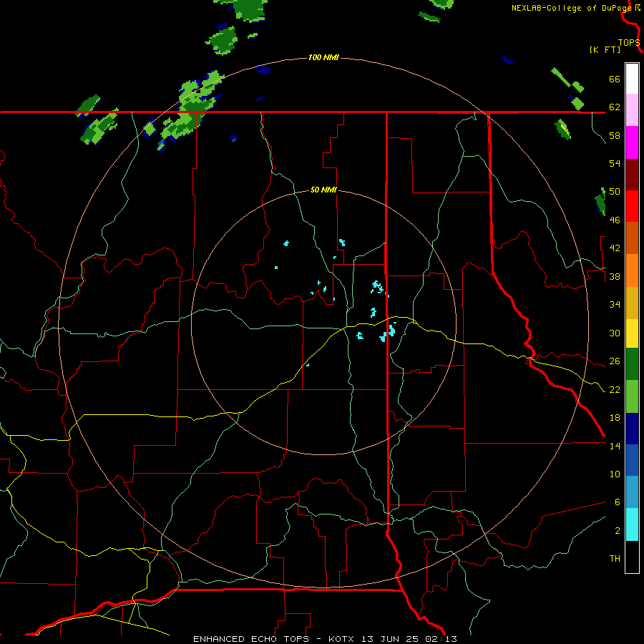This screenshot has width=644, height=644.
Task: Click the Enhanced Echo Tops KOTX timestamp caption
Action: (325, 639)
